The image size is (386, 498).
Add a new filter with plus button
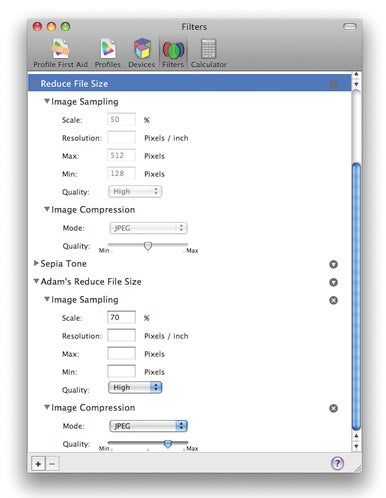38,464
